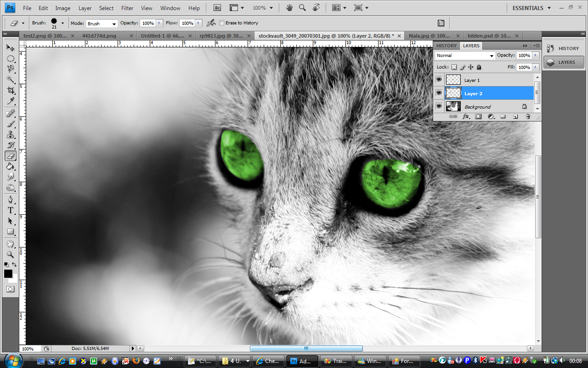Switch to the Nala.jpg document tab
Screen dimensions: 588x368
(x=430, y=36)
